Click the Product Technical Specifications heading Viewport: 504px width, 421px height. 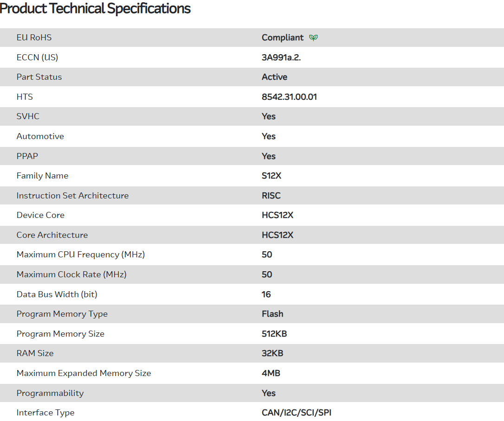point(95,8)
